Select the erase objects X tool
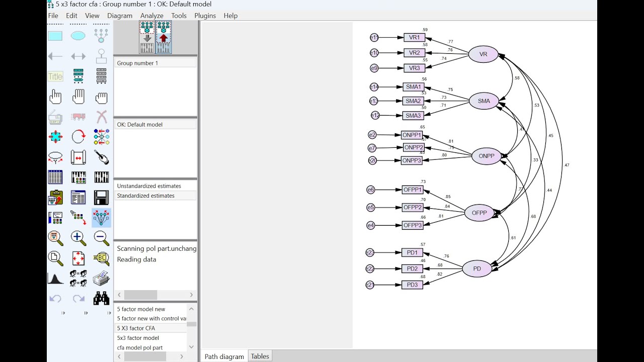 point(101,117)
